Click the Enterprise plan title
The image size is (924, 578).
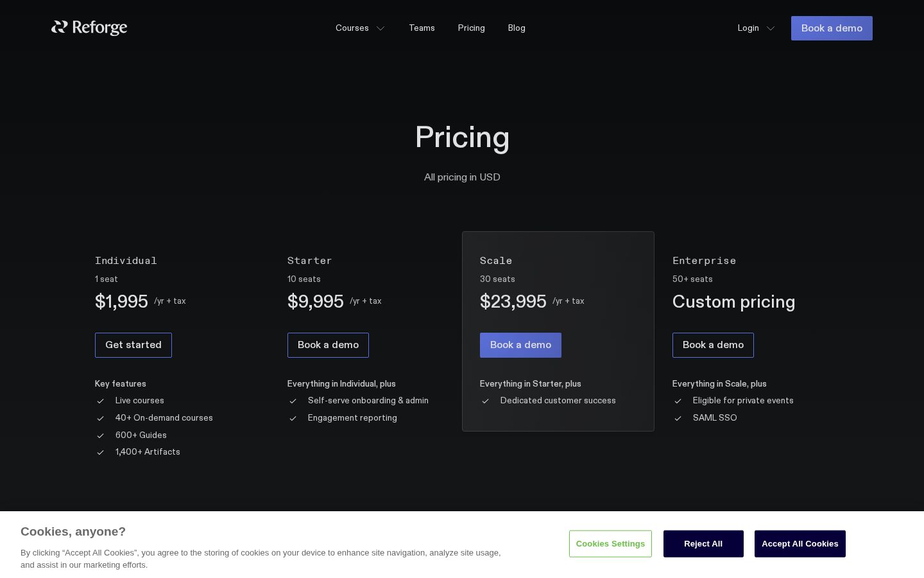point(704,261)
